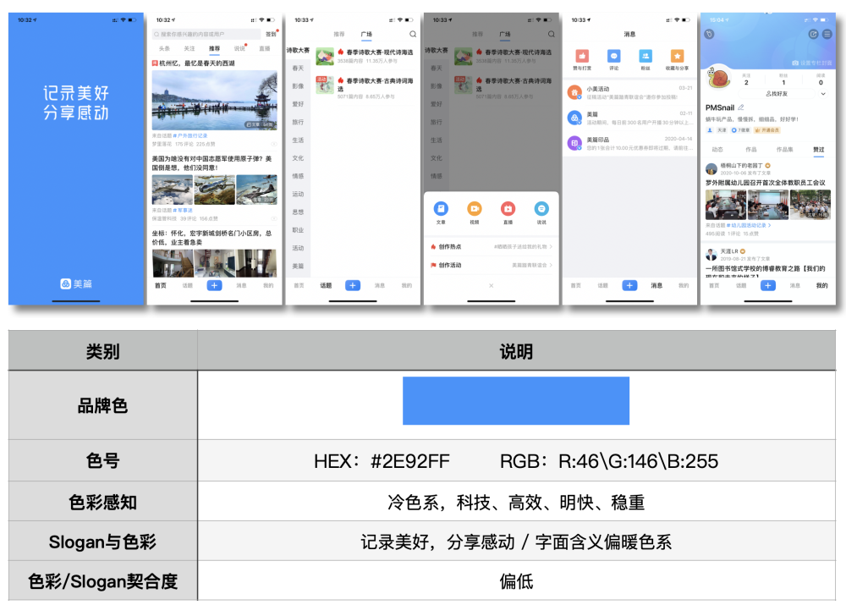Tap the 说说 post creation icon
Screen dimensions: 846x616
tap(541, 208)
